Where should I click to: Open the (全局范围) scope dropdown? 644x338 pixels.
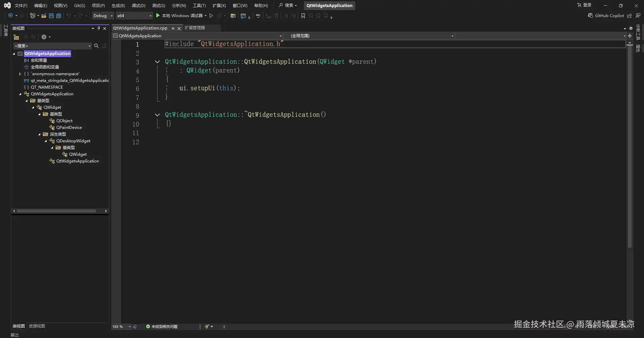click(370, 36)
